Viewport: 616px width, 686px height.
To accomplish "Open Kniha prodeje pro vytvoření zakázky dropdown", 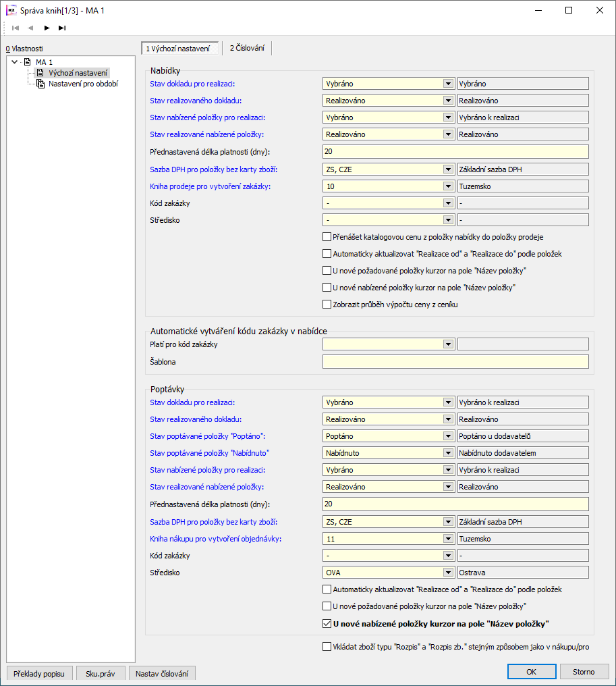I will coord(448,186).
